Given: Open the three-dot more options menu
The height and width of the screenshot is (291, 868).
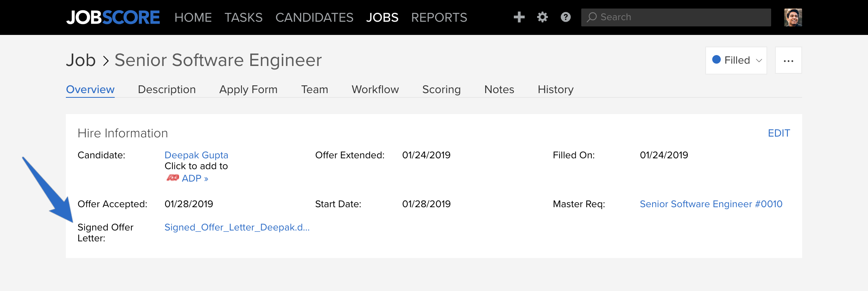Looking at the screenshot, I should pos(788,61).
